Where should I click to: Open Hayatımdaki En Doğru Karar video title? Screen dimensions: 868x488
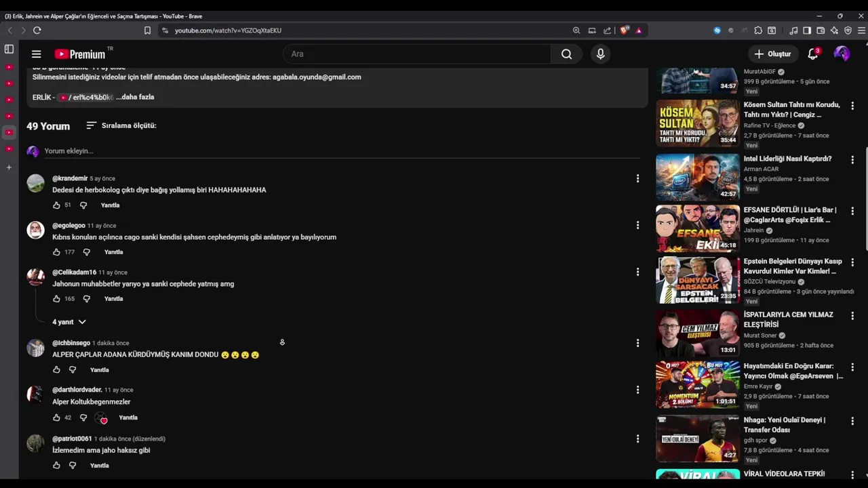793,371
